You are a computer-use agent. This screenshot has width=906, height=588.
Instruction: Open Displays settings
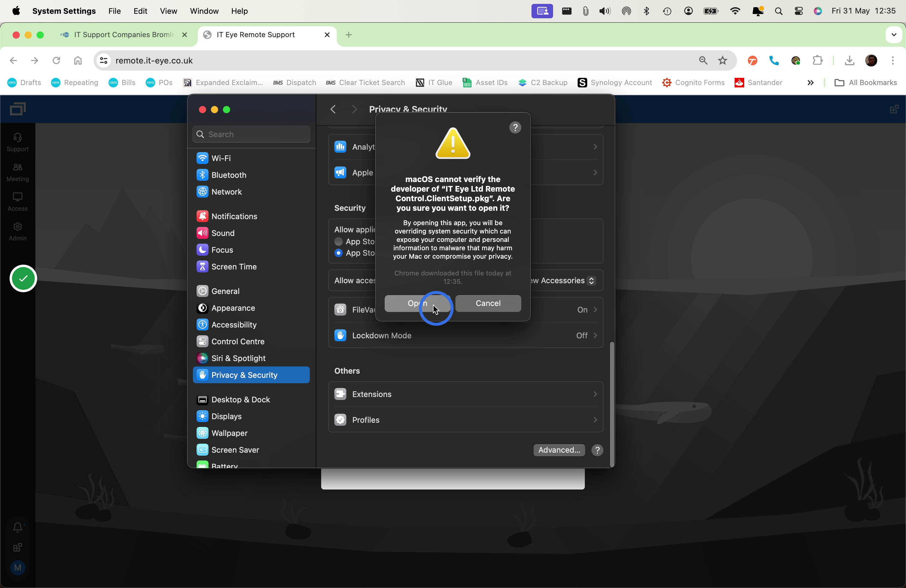(x=251, y=416)
